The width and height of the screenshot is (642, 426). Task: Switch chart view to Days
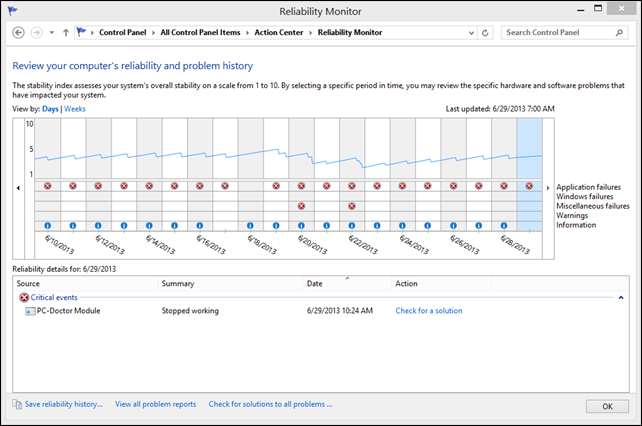(50, 108)
